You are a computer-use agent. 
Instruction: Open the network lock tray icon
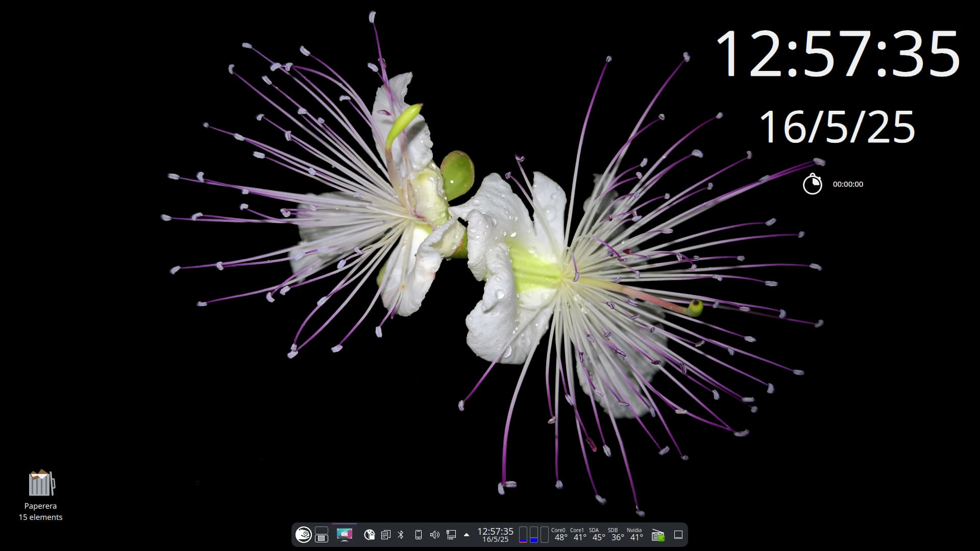point(369,535)
